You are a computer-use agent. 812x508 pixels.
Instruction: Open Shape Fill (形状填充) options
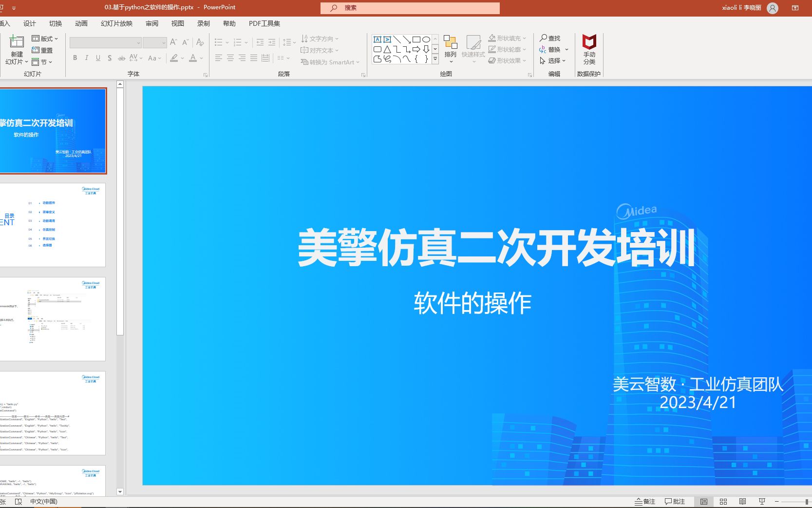(x=507, y=38)
